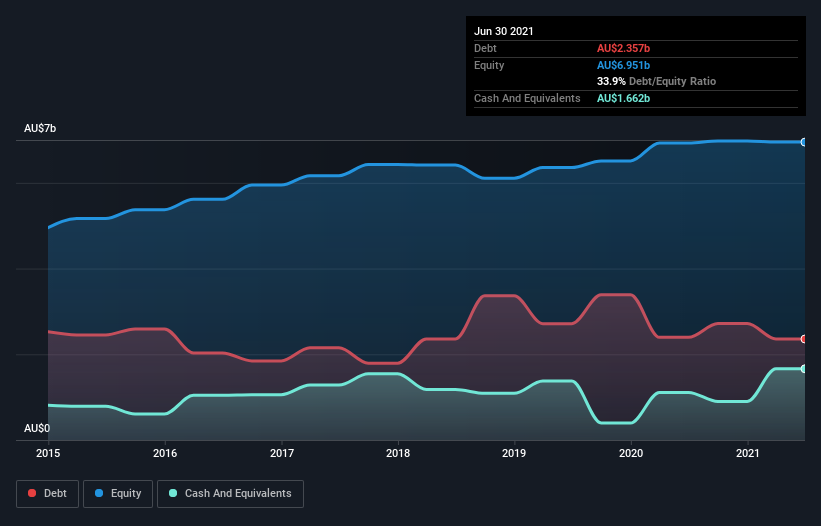
Task: Click the 2017 x-axis label
Action: [x=282, y=453]
